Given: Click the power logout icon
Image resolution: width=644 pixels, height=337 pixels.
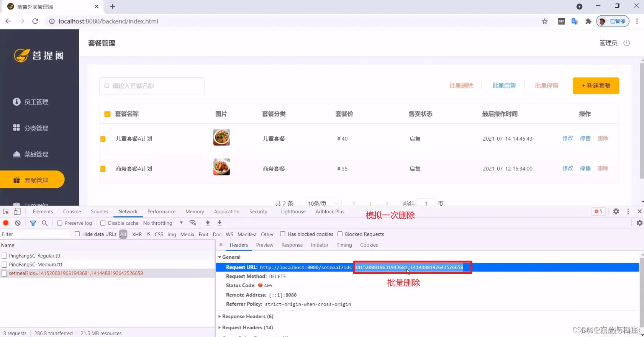Looking at the screenshot, I should click(627, 43).
